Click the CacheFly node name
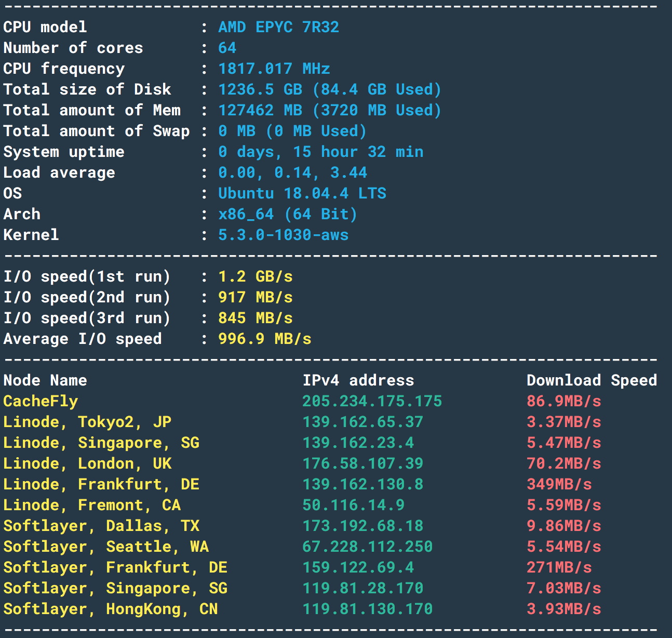Viewport: 672px width, 638px height. [41, 401]
